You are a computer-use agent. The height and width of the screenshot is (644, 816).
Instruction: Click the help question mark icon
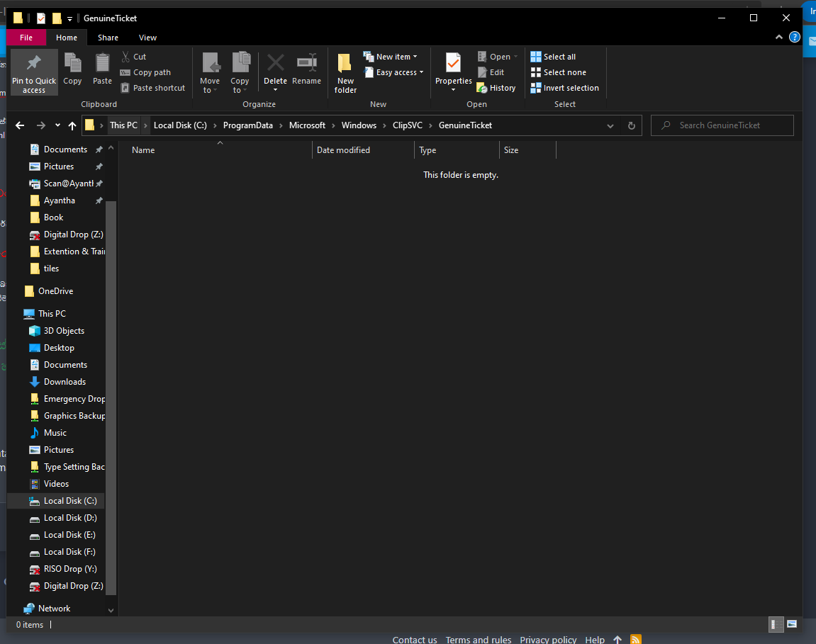click(794, 37)
